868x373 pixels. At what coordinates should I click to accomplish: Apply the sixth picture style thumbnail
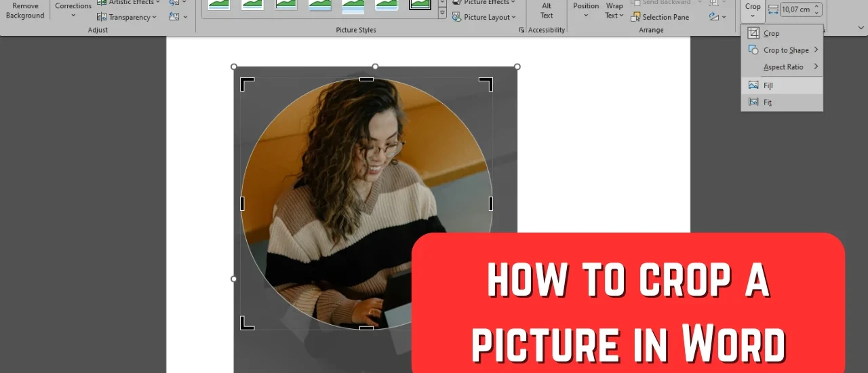pos(387,4)
